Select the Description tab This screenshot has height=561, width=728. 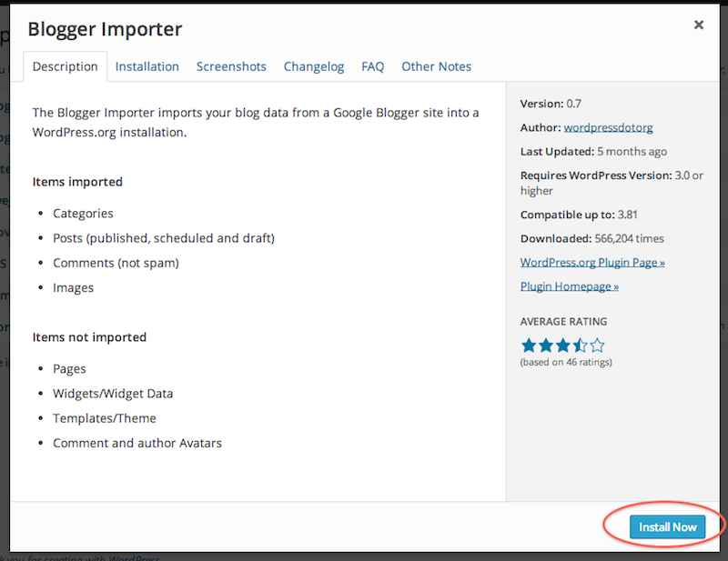pos(66,66)
